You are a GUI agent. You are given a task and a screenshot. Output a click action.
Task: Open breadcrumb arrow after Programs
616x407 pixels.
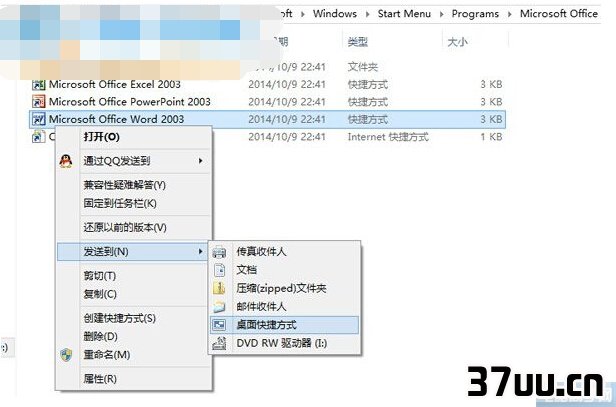click(510, 14)
